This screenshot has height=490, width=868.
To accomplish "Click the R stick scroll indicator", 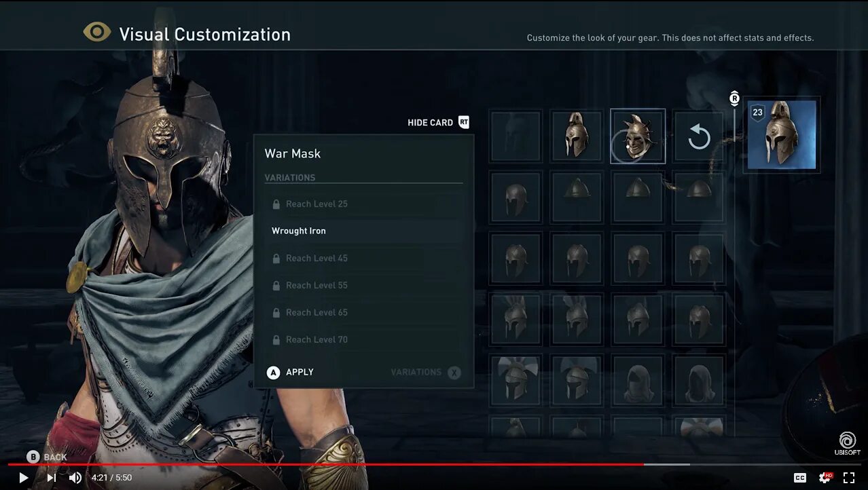I will (734, 99).
